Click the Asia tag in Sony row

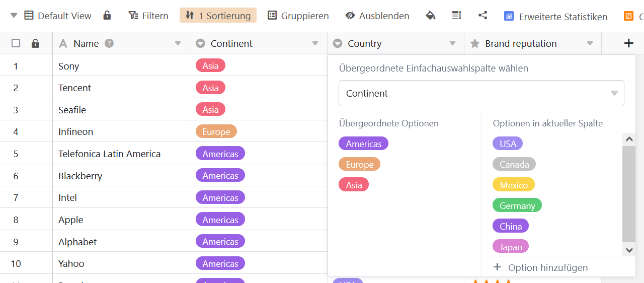[210, 65]
